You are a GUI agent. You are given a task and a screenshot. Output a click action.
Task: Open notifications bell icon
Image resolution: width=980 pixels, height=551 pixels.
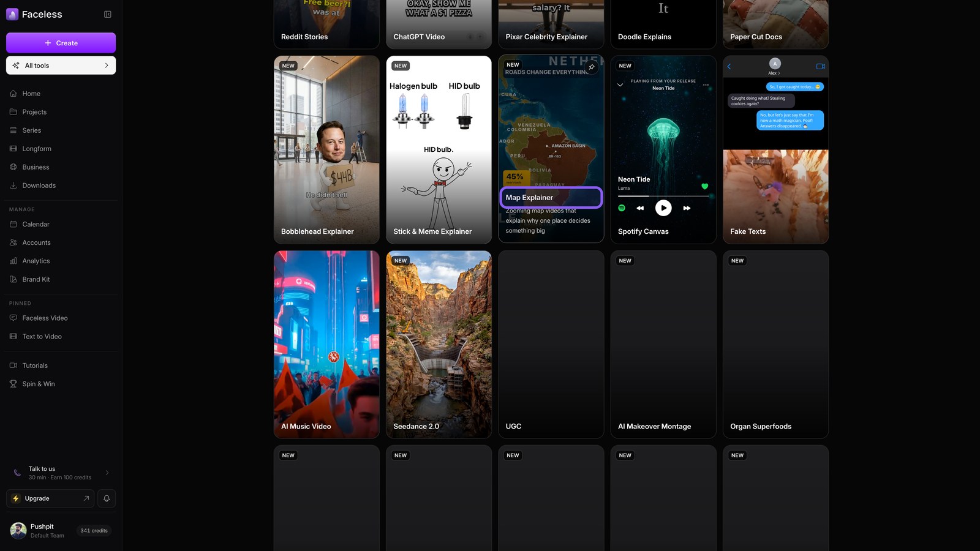point(107,498)
